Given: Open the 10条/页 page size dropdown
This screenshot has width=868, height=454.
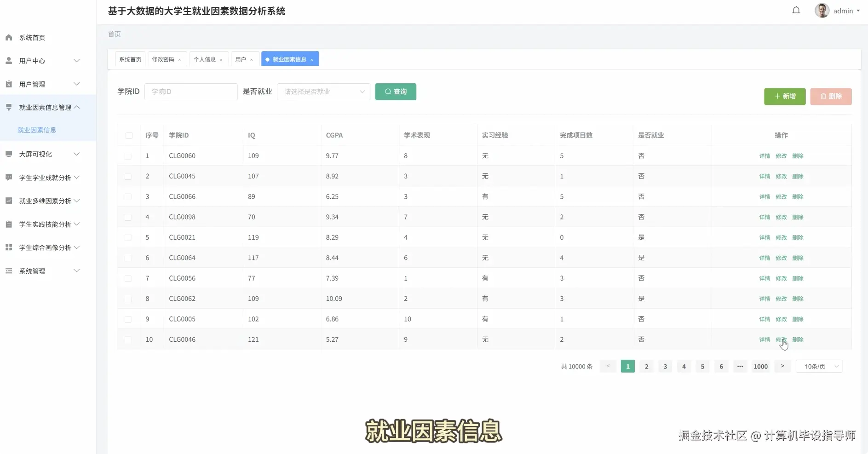Looking at the screenshot, I should [819, 366].
